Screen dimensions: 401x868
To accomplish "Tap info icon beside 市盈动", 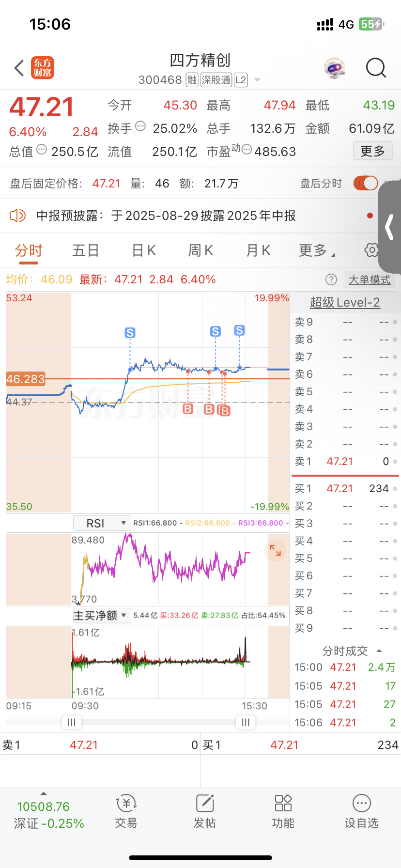I will pos(247,150).
